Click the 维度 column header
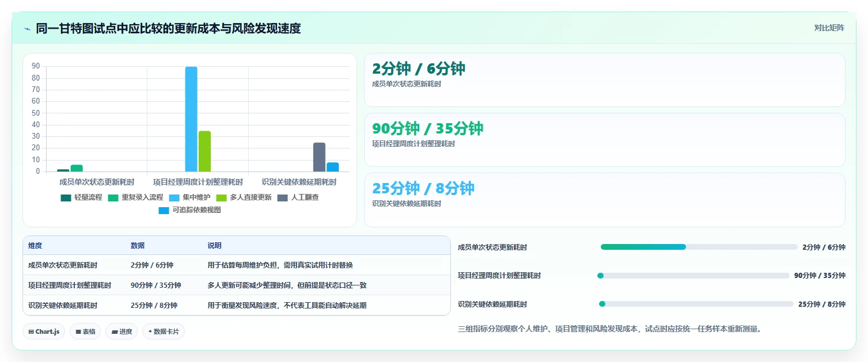Viewport: 868px width, 362px height. [x=35, y=246]
